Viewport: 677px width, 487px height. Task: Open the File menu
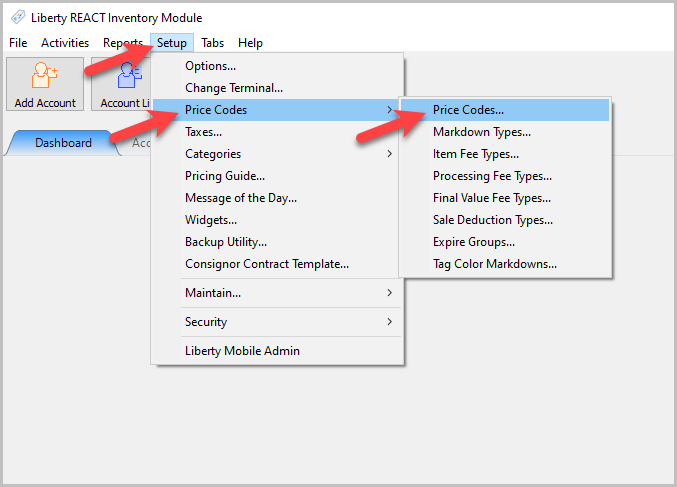(x=18, y=43)
